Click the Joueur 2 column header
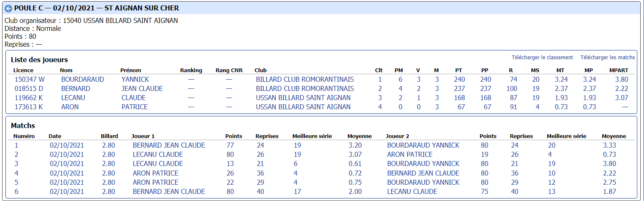The width and height of the screenshot is (644, 201). (x=397, y=136)
